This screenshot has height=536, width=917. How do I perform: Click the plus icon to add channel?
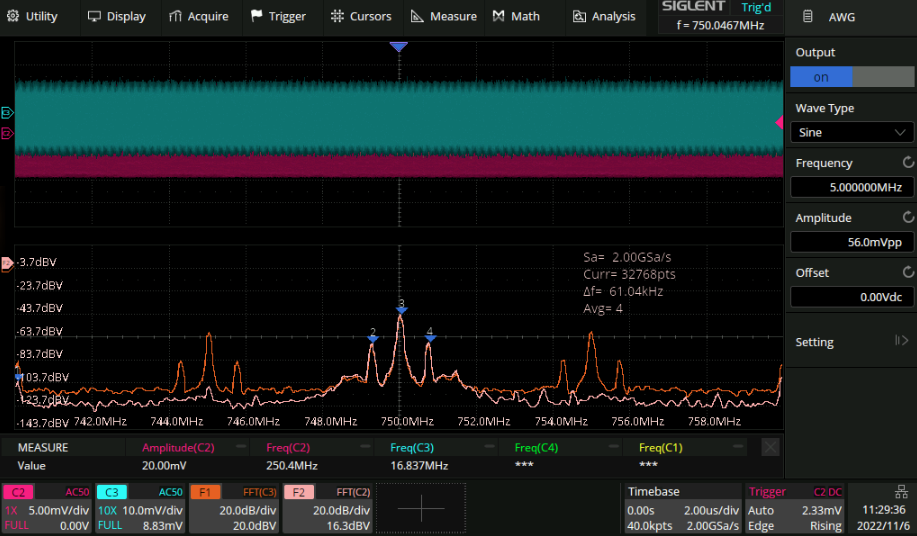click(x=420, y=508)
